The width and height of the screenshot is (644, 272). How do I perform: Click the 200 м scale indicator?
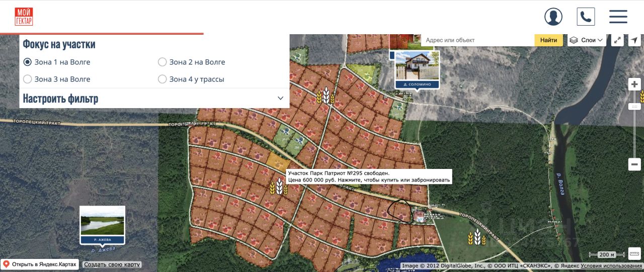pyautogui.click(x=607, y=254)
